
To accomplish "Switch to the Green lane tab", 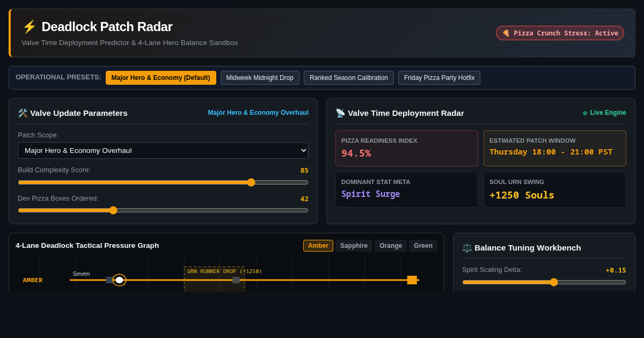I will [x=423, y=246].
